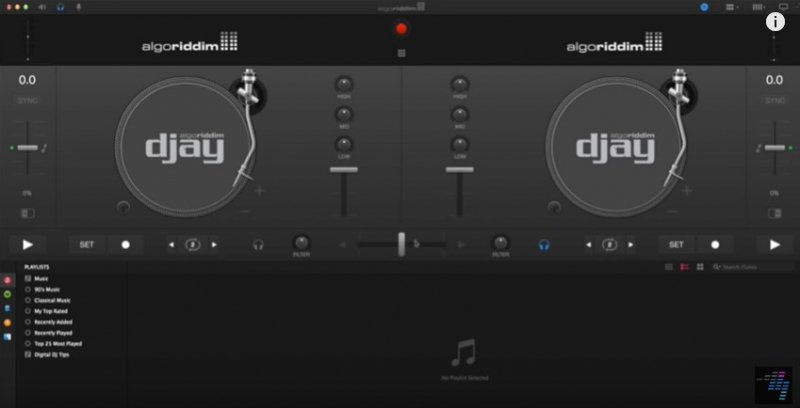Image resolution: width=800 pixels, height=408 pixels.
Task: Click the minus icon near left turntable
Action: tap(245, 211)
